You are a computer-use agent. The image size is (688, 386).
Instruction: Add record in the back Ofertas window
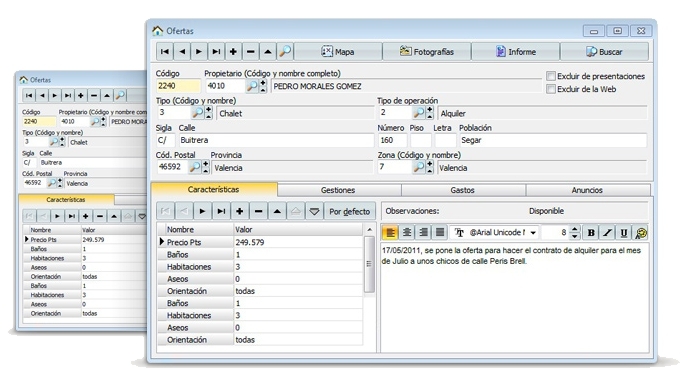(81, 95)
